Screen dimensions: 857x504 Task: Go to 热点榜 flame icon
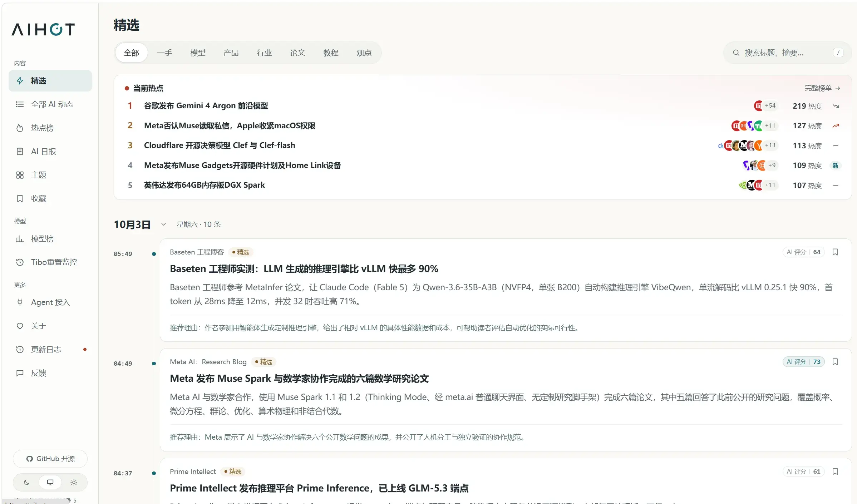[x=20, y=128]
